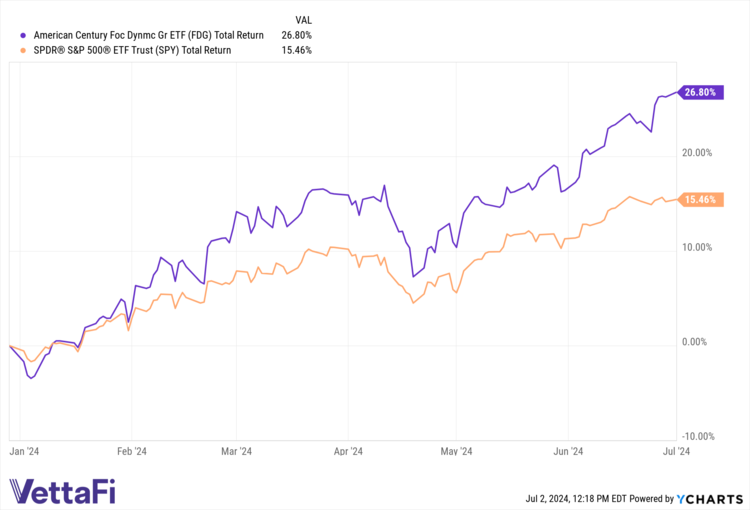Click the VAL column header
The image size is (750, 510).
[x=303, y=20]
